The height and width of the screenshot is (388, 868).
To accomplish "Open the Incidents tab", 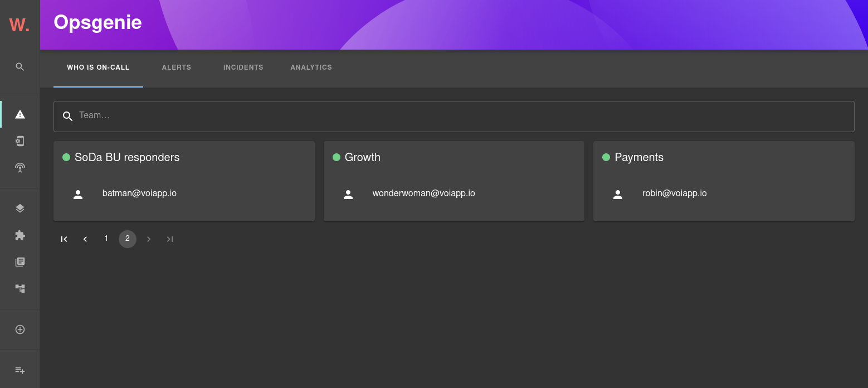I will click(x=243, y=67).
